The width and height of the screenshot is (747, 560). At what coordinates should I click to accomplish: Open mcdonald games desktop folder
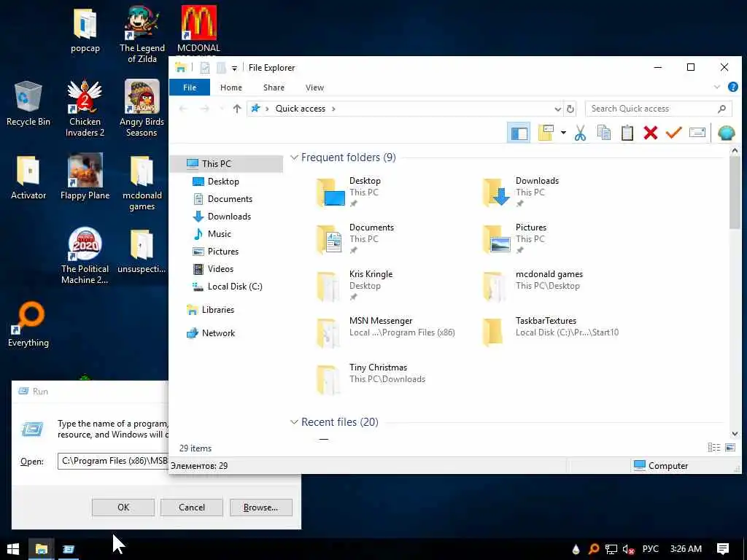click(142, 183)
